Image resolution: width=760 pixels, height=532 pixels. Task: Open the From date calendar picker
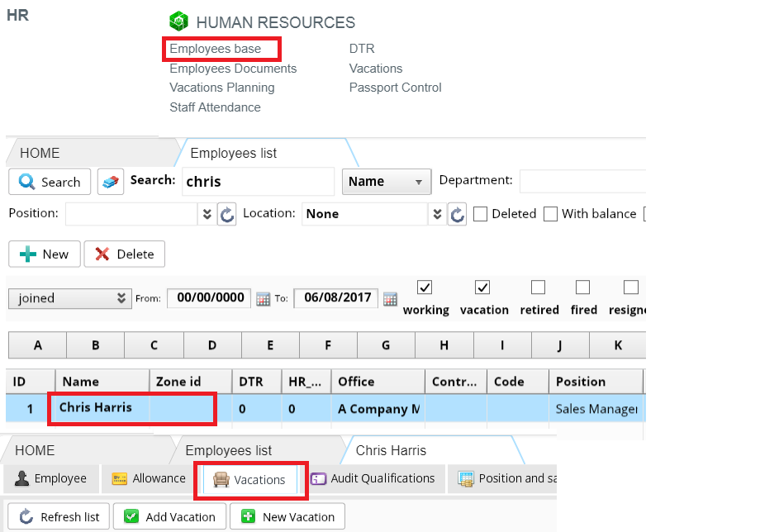pyautogui.click(x=264, y=299)
